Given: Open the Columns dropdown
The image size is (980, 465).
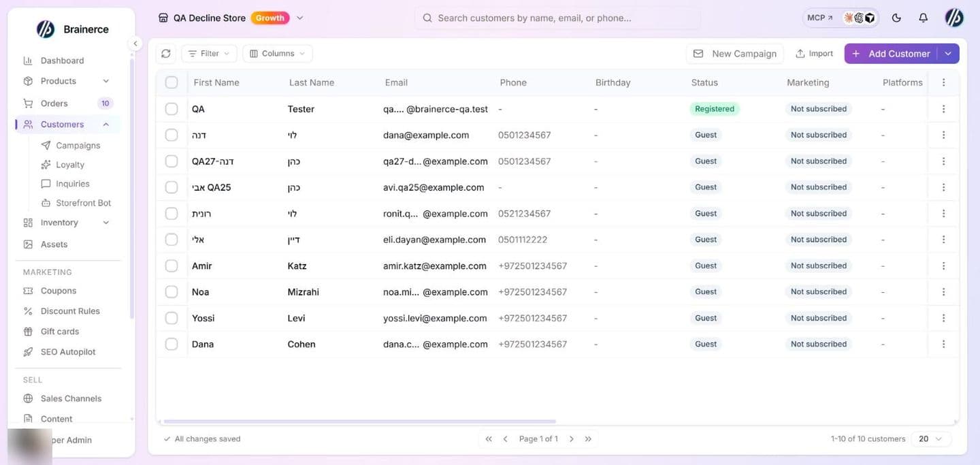Looking at the screenshot, I should 278,54.
